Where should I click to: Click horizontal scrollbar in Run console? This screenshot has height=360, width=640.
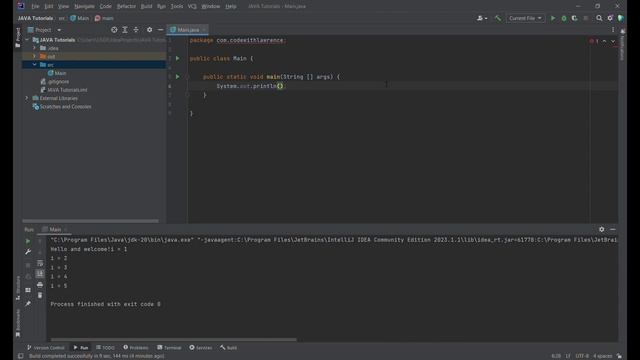coord(173,340)
